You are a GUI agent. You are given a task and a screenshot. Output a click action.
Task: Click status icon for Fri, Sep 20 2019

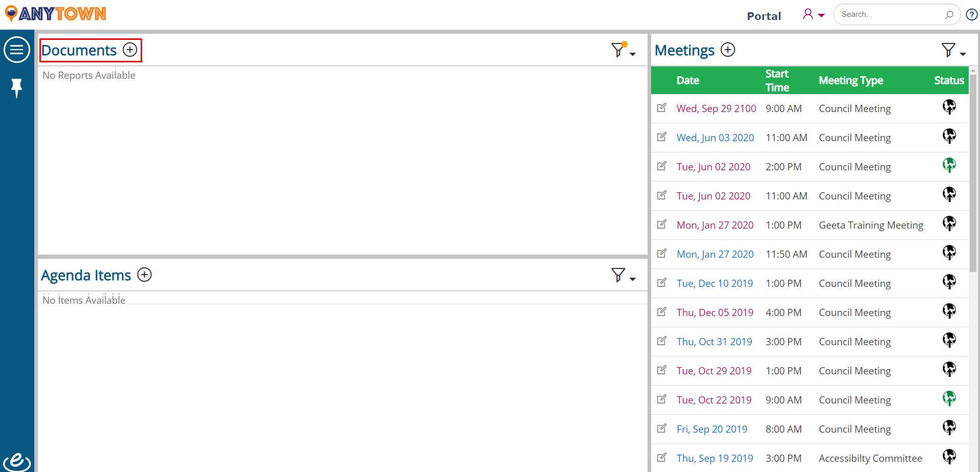click(949, 428)
